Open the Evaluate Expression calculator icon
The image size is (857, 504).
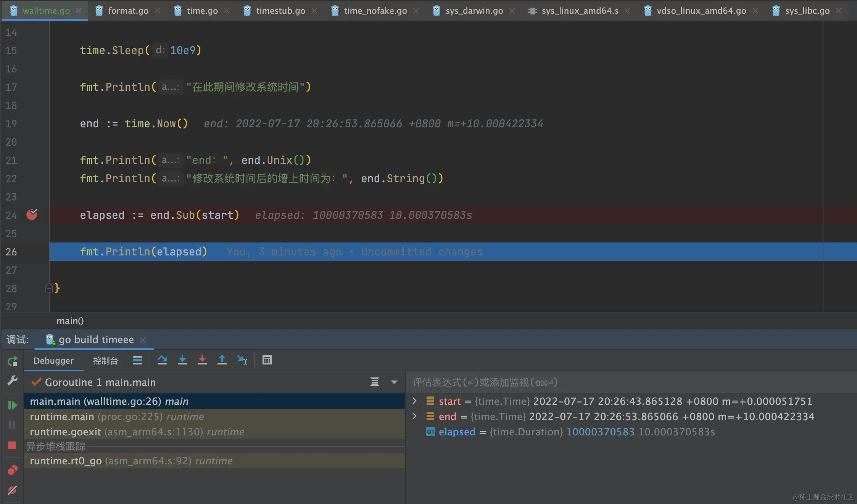(267, 360)
